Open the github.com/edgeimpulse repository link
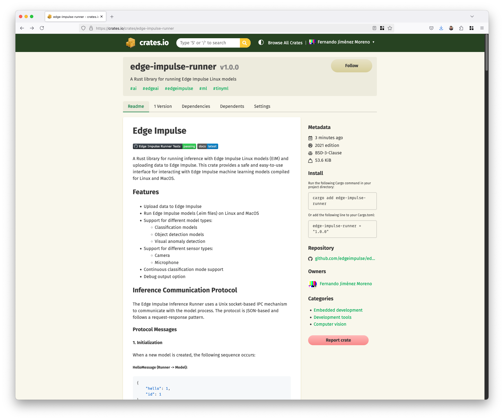Viewport: 504px width, 420px height. coord(345,258)
